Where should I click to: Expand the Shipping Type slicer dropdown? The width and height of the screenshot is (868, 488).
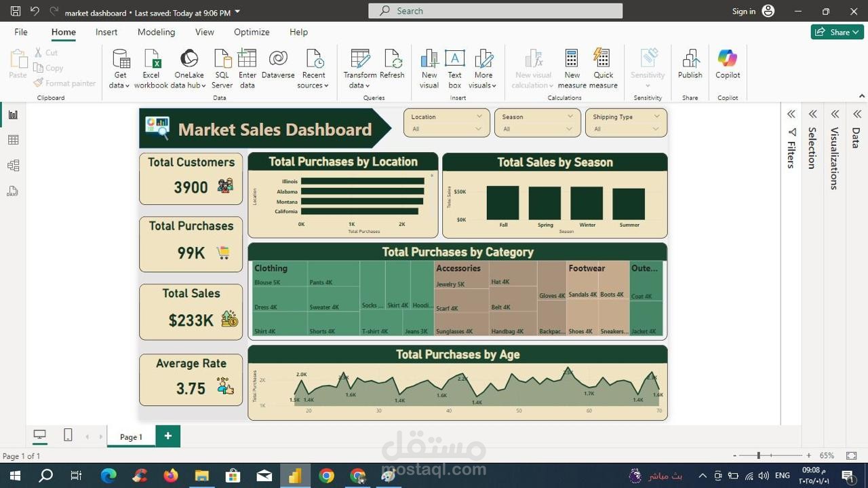coord(656,116)
